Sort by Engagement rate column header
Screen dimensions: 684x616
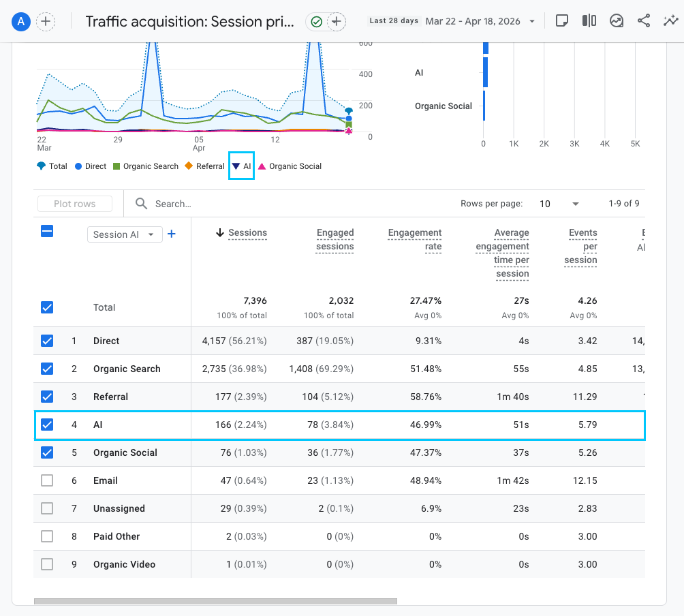point(414,239)
